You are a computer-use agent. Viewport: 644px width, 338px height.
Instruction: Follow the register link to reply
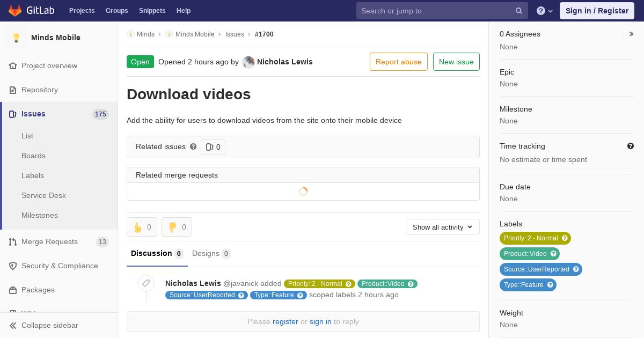coord(285,321)
